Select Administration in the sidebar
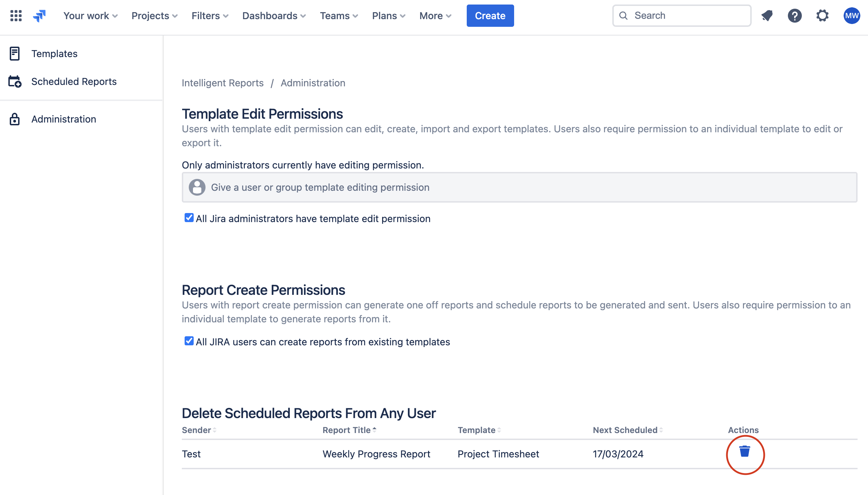868x495 pixels. point(63,119)
